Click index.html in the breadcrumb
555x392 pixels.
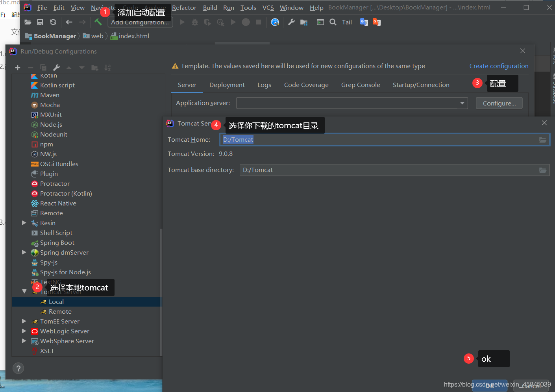point(134,36)
